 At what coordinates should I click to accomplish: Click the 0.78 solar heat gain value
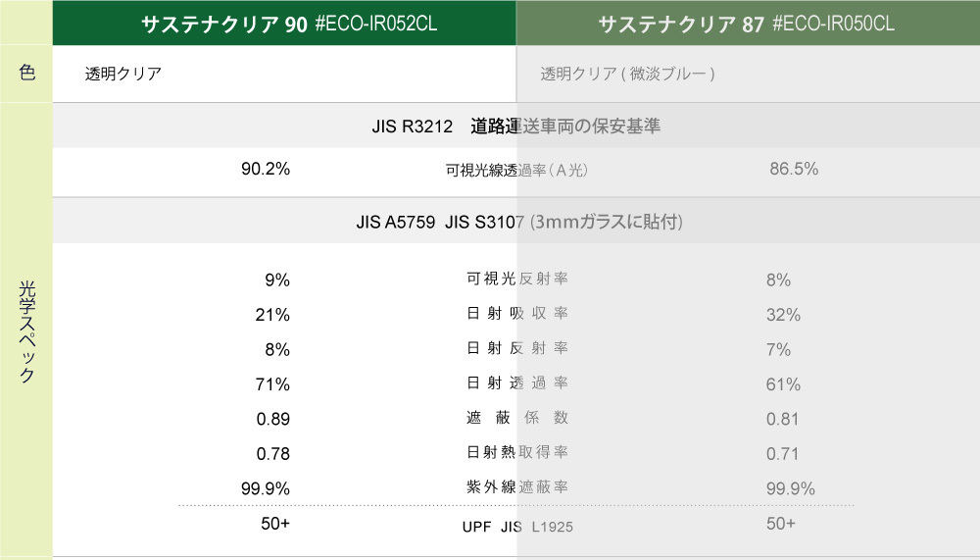coord(272,453)
